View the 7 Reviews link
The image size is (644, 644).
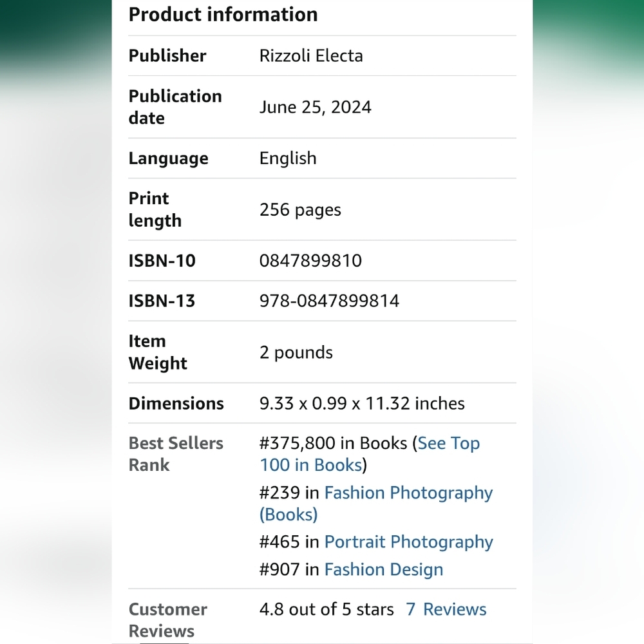pos(446,609)
